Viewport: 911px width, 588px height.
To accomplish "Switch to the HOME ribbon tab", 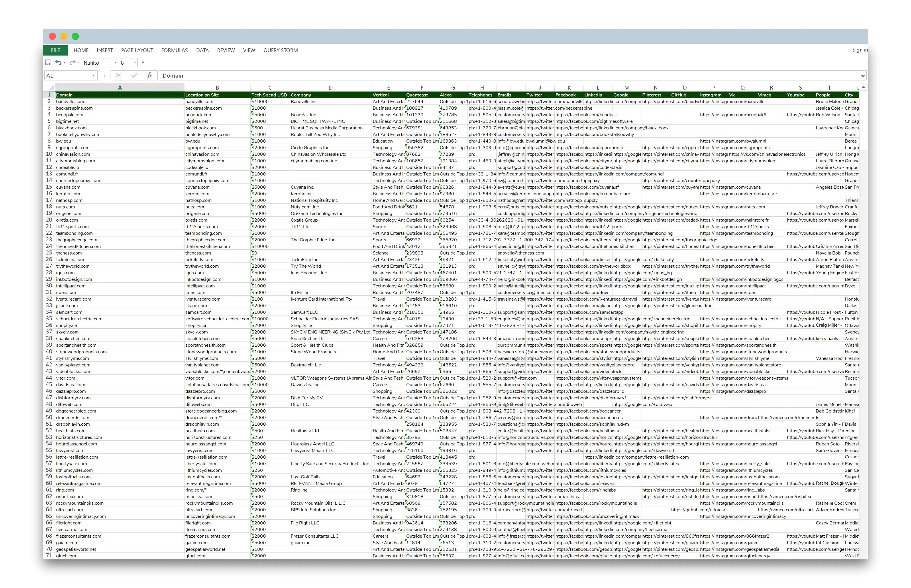I will [x=81, y=50].
